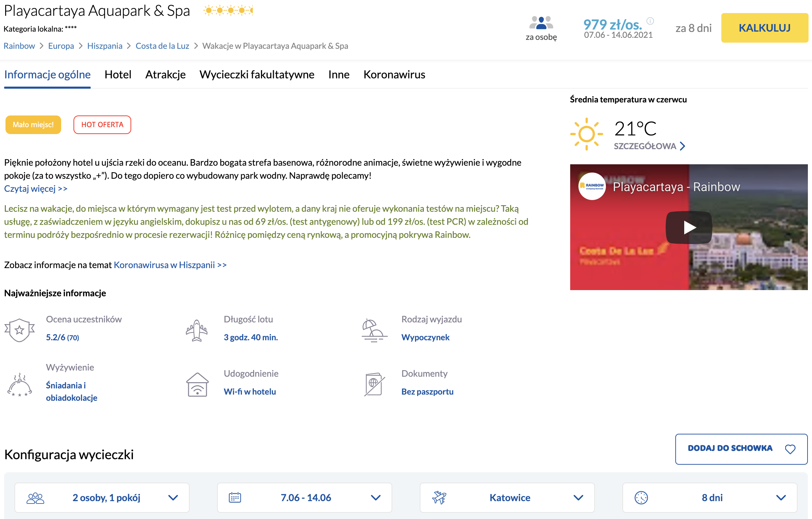Image resolution: width=812 pixels, height=519 pixels.
Task: Open the Czytaj więcej link
Action: [36, 189]
